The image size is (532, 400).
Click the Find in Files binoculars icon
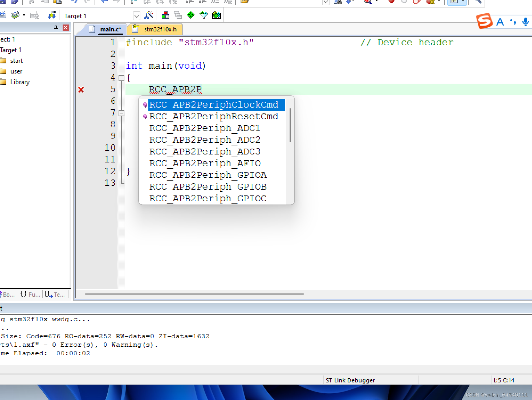pos(338,2)
